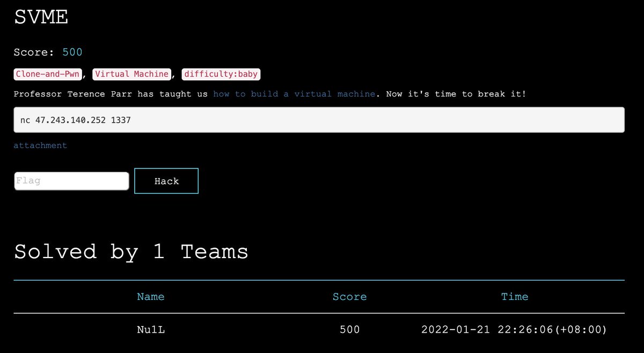Screen dimensions: 644x353
Task: Click the Score column header
Action: point(349,296)
